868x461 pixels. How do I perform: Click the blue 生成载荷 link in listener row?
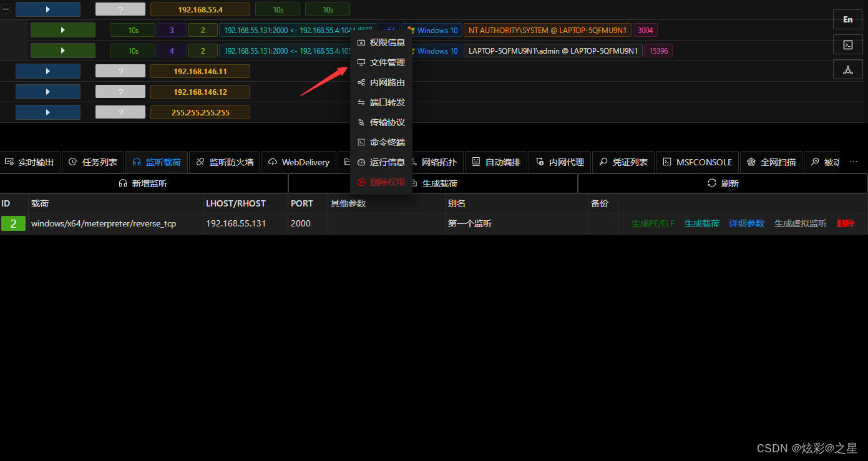[702, 223]
